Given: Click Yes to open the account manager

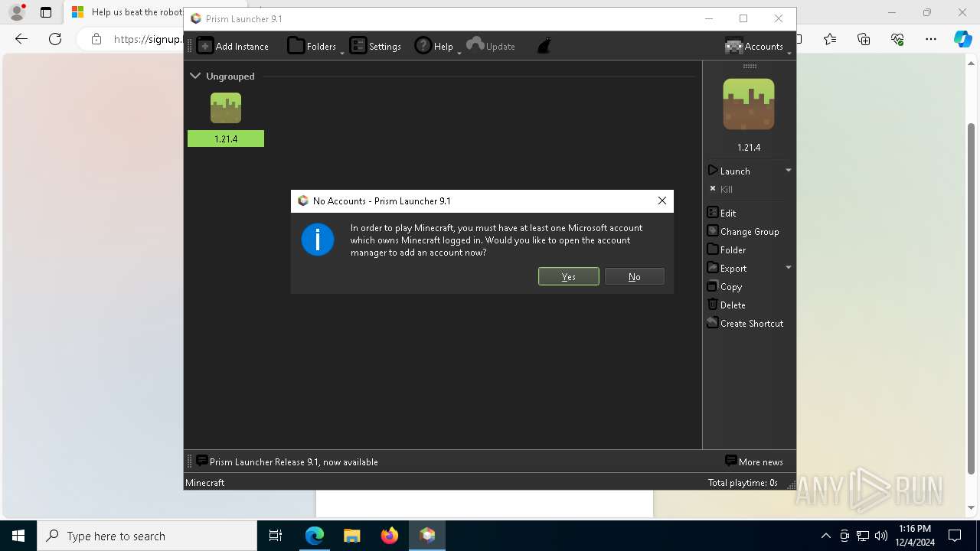Looking at the screenshot, I should pos(569,276).
